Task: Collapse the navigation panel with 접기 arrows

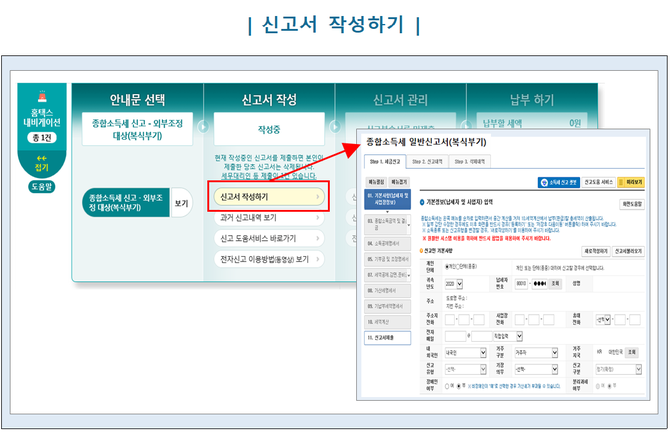Action: [41, 161]
